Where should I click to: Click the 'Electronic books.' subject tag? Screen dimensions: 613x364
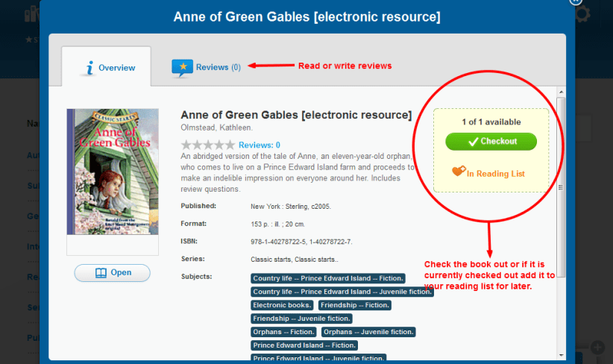pos(283,305)
